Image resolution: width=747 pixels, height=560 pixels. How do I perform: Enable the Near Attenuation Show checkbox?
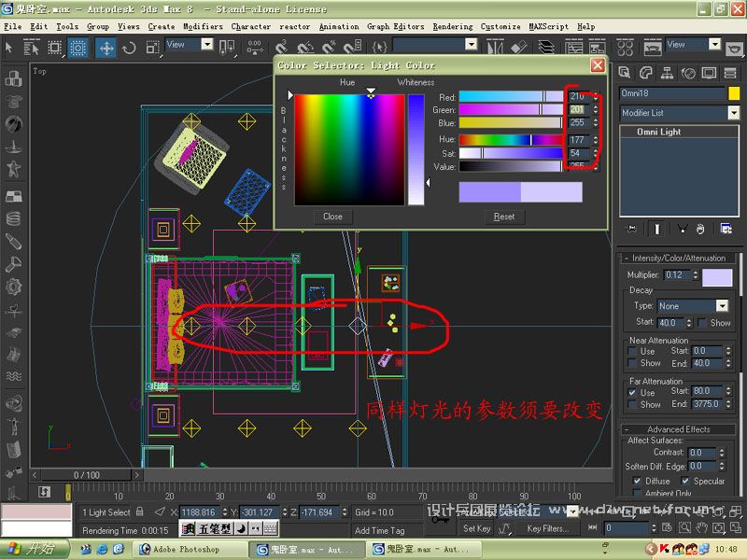coord(634,363)
